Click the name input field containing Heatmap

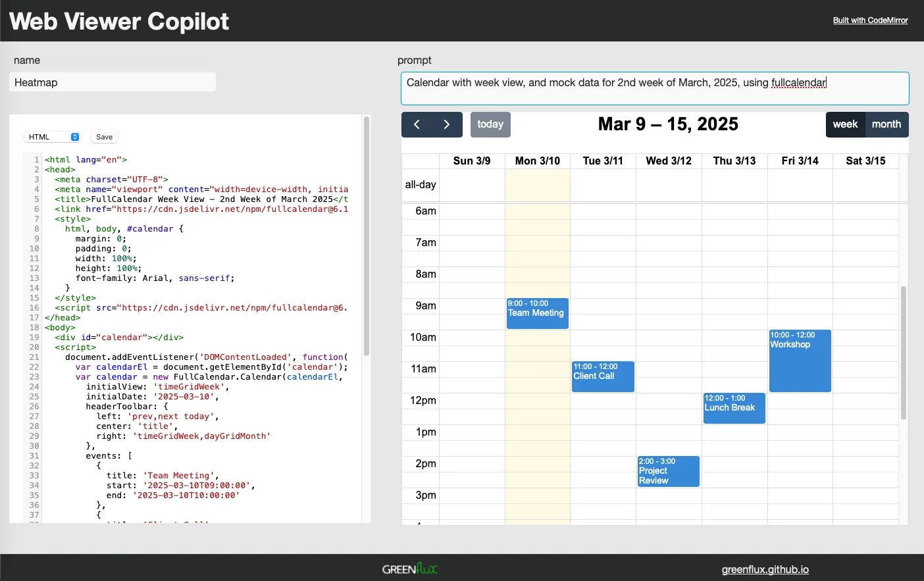click(x=113, y=82)
